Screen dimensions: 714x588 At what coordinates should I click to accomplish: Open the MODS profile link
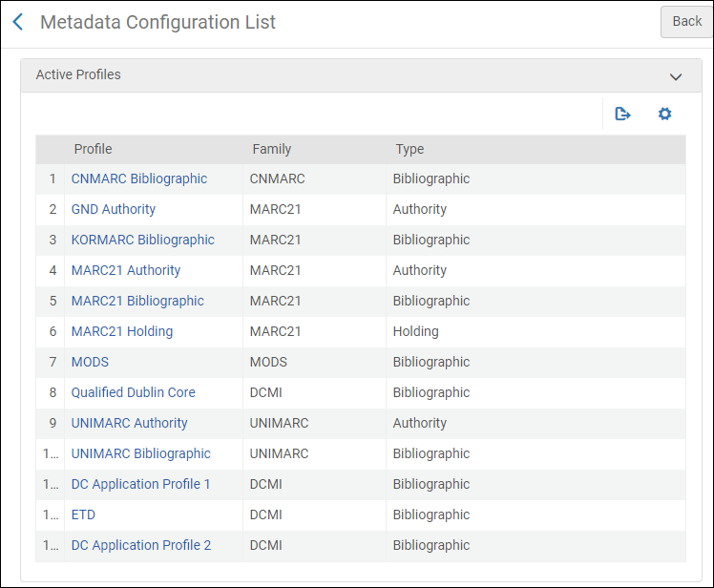coord(90,362)
